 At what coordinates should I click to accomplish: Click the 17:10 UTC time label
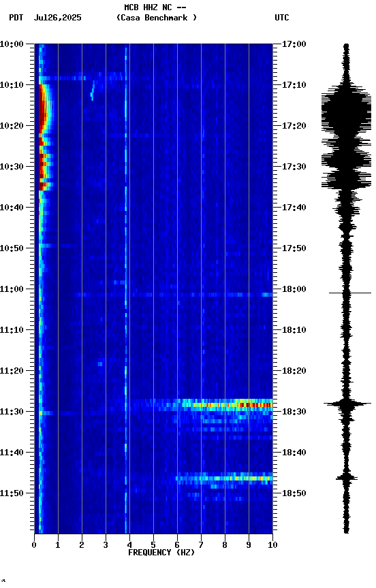point(294,85)
